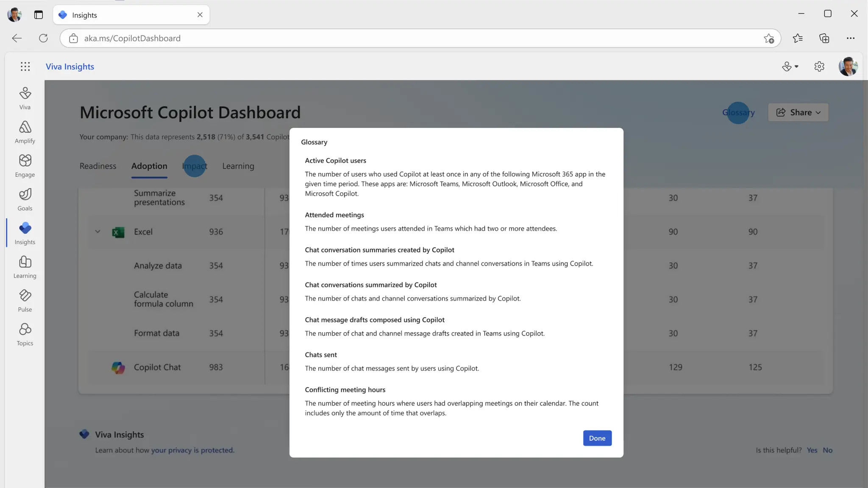868x488 pixels.
Task: Open Learning app in sidebar
Action: tap(25, 267)
